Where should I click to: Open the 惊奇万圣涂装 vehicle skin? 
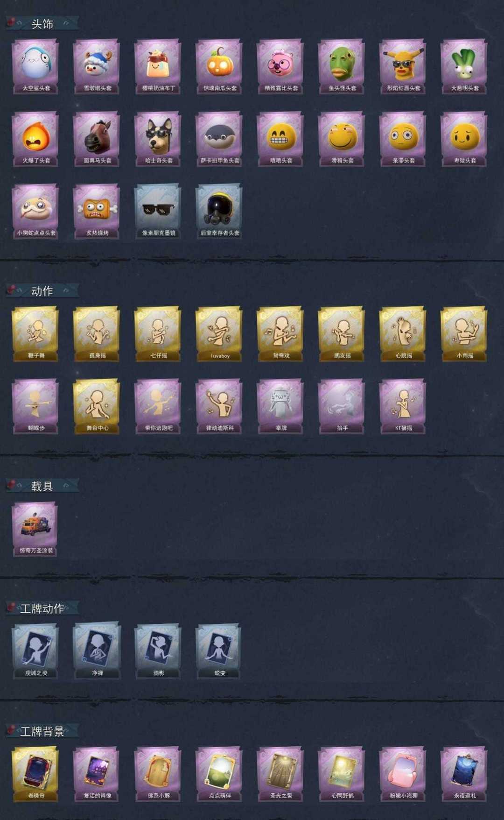35,529
